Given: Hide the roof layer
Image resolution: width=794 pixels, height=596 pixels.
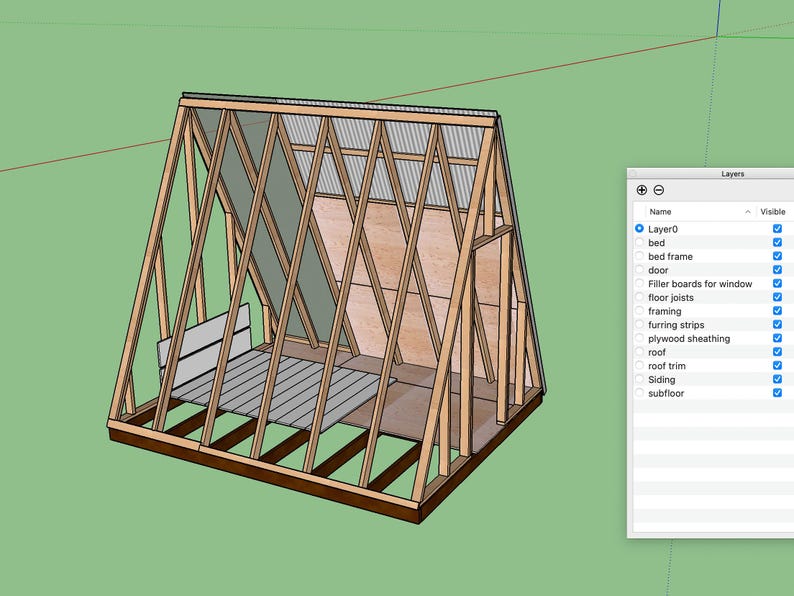Looking at the screenshot, I should click(777, 351).
